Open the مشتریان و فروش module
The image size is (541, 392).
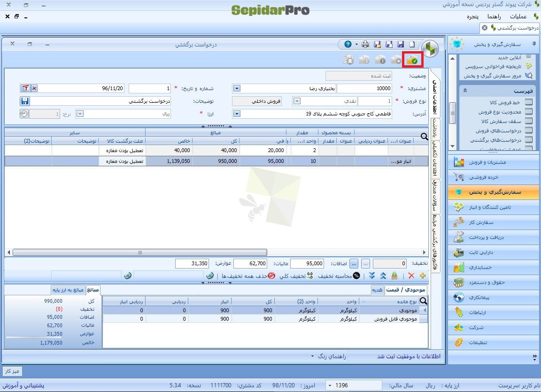coord(494,162)
